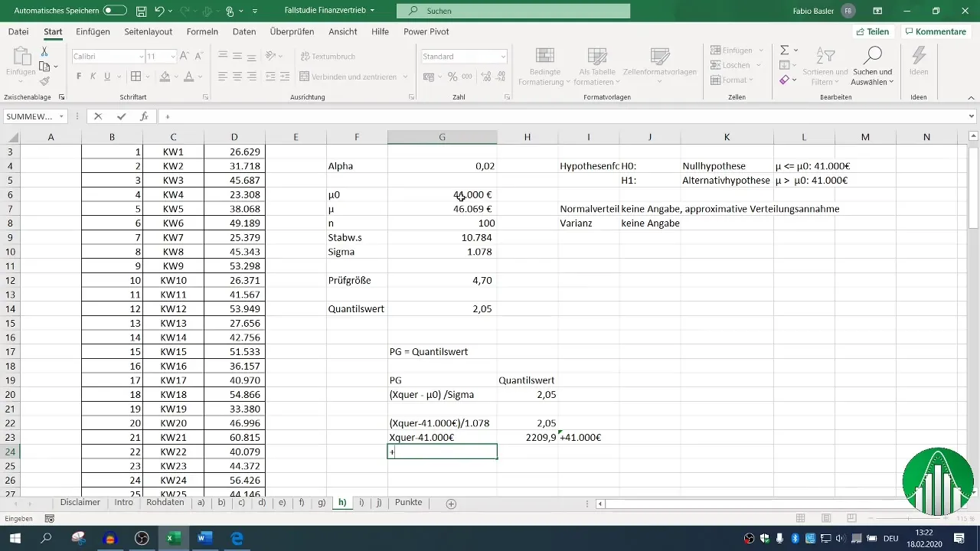The width and height of the screenshot is (980, 551).
Task: Click the Undo arrow icon
Action: 159,11
